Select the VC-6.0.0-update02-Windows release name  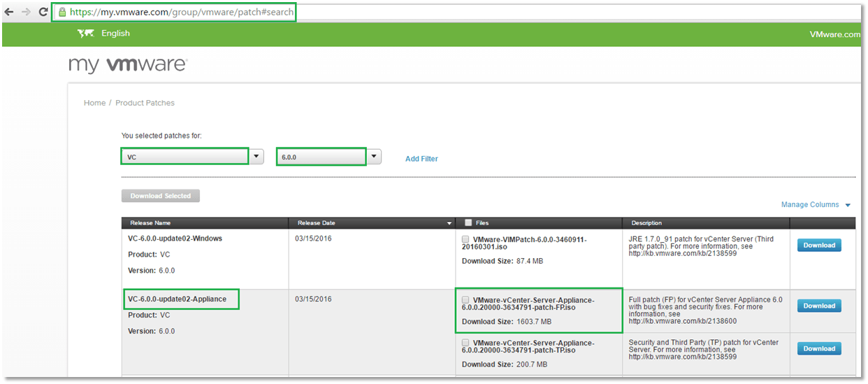(x=175, y=239)
